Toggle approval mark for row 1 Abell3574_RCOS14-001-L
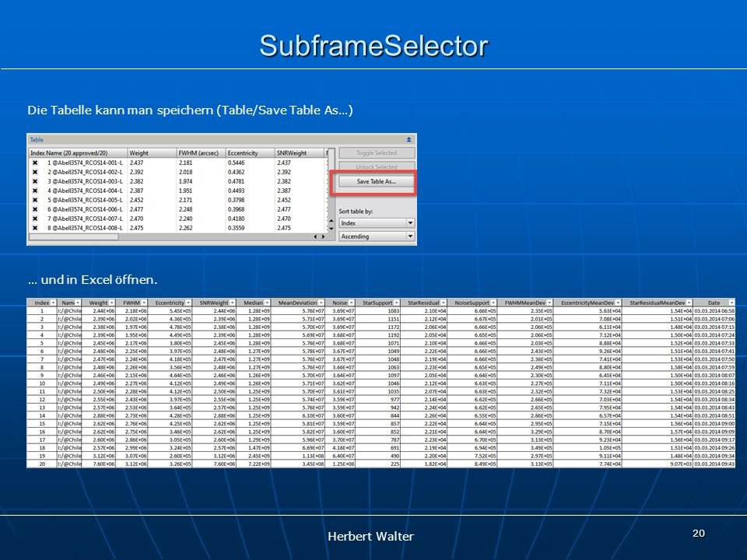The width and height of the screenshot is (747, 560). point(35,163)
